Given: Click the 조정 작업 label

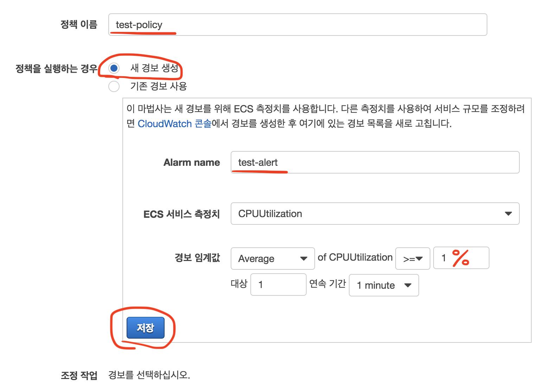Looking at the screenshot, I should [79, 375].
